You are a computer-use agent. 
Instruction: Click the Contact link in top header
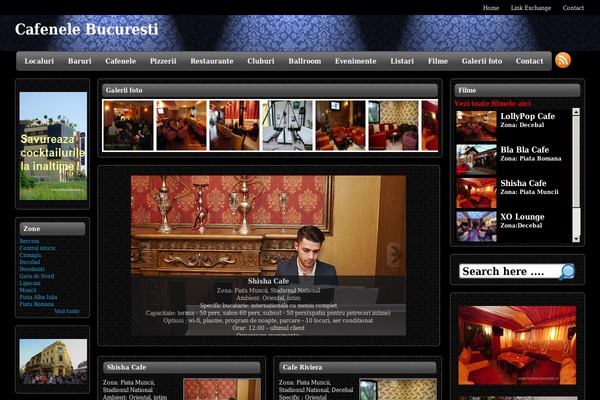(573, 8)
